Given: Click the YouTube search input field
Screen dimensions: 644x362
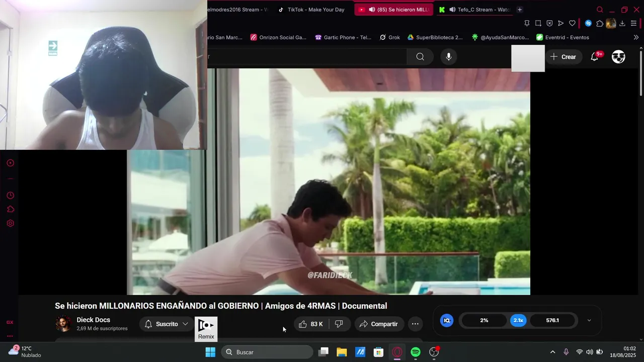Looking at the screenshot, I should (307, 57).
